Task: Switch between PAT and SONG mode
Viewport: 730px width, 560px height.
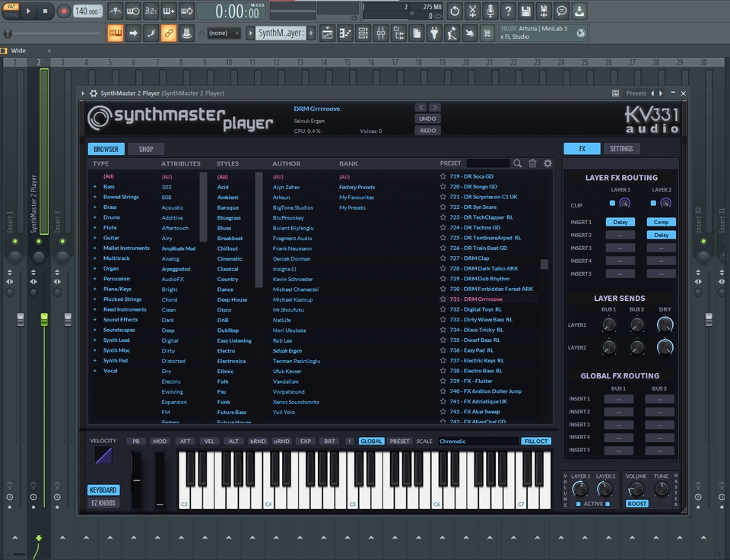Action: (x=11, y=11)
